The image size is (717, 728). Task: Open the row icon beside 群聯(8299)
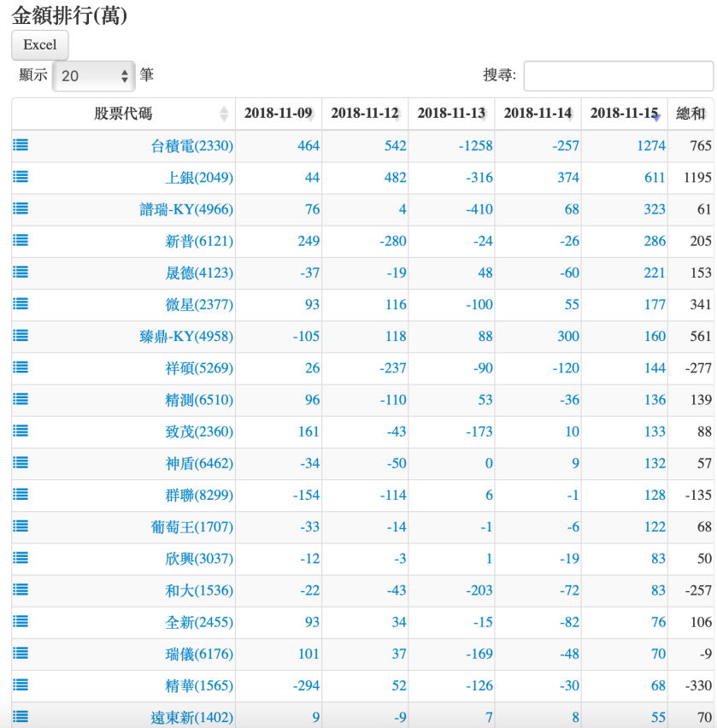tap(19, 495)
